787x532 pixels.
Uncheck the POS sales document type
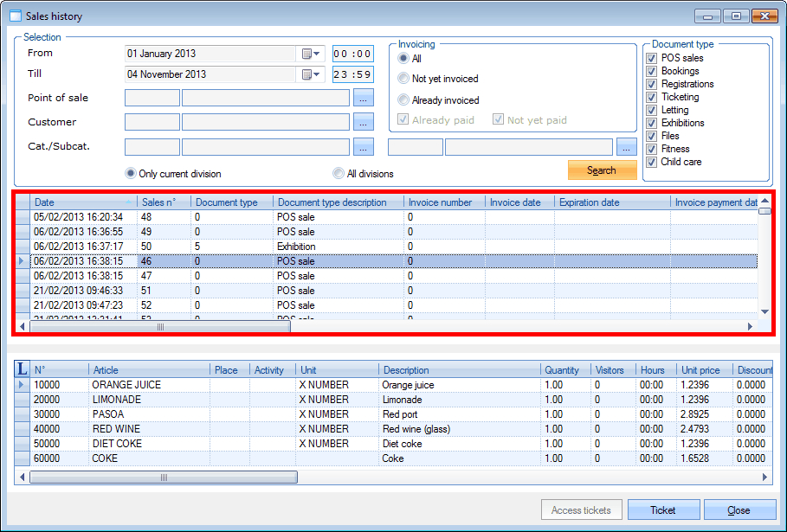652,58
